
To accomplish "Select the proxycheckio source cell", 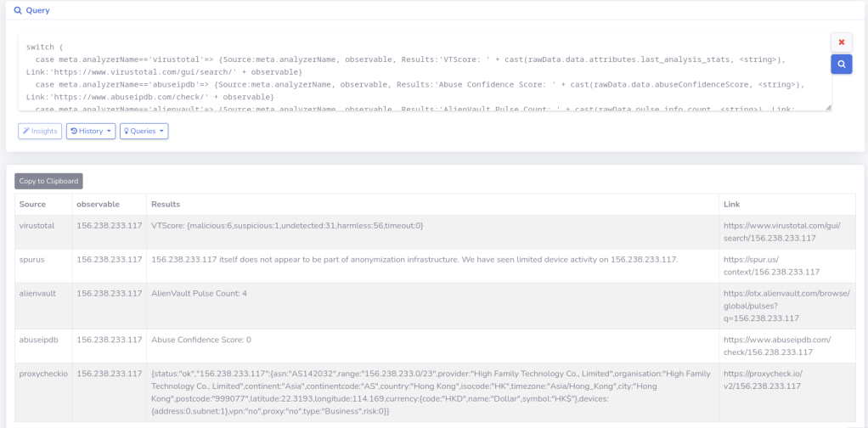I will point(43,373).
